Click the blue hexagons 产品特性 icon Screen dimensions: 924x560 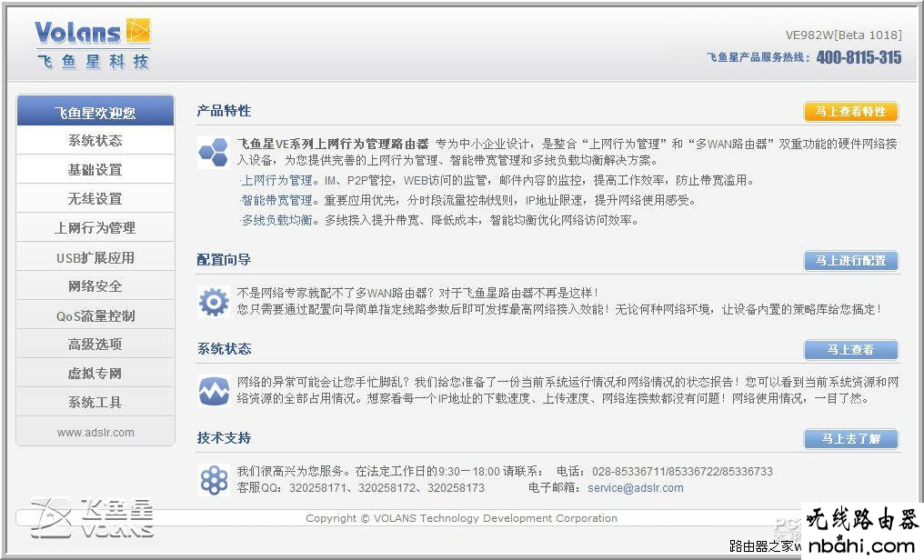214,153
